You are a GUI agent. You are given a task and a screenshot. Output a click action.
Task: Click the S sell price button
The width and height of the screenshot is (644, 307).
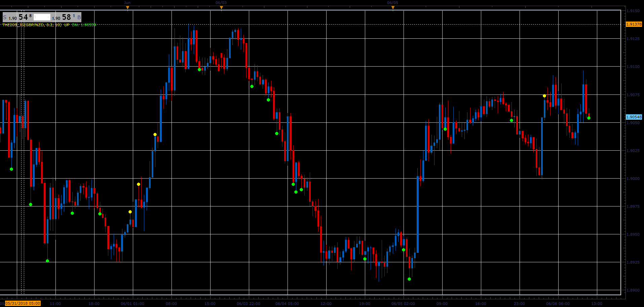(x=17, y=17)
